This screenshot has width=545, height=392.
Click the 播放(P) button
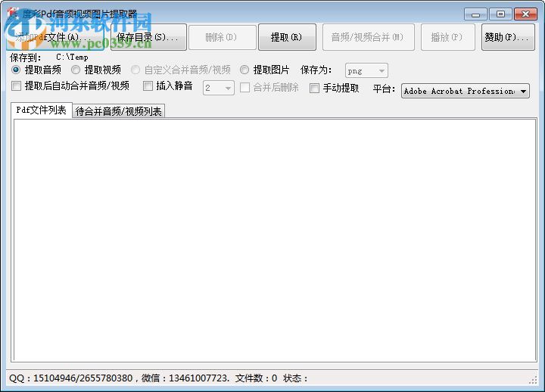[447, 37]
